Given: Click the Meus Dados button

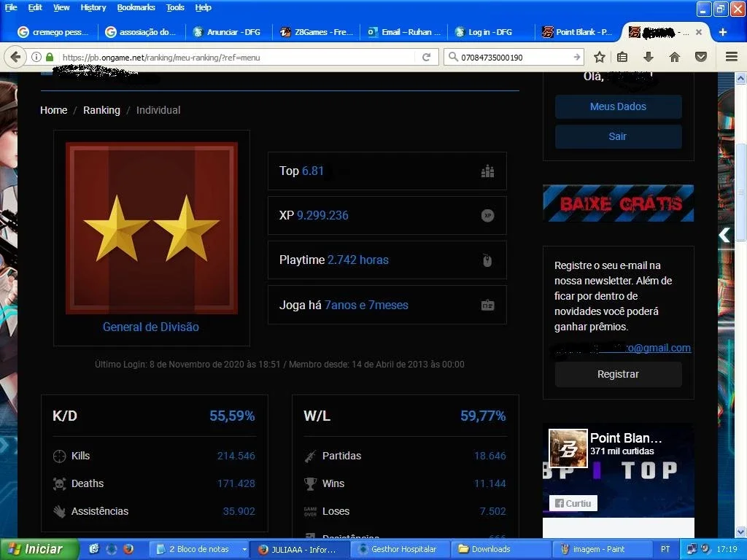Looking at the screenshot, I should click(618, 106).
